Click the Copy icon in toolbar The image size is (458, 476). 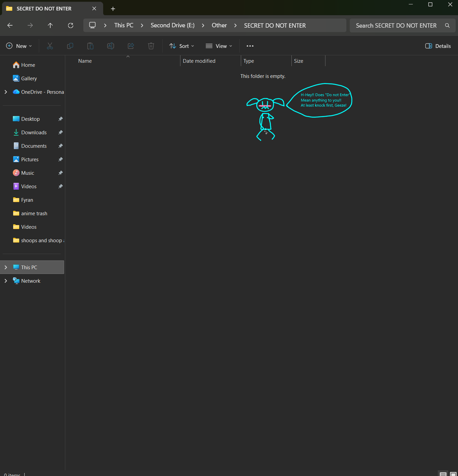(70, 46)
